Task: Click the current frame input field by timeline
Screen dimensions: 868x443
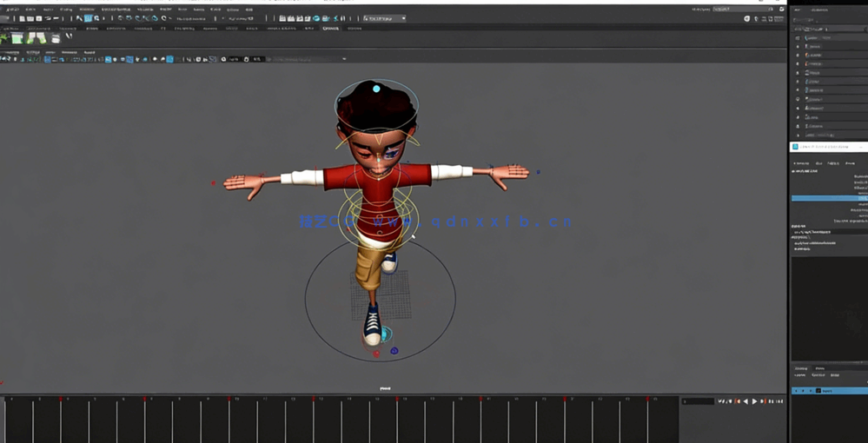Action: 697,401
